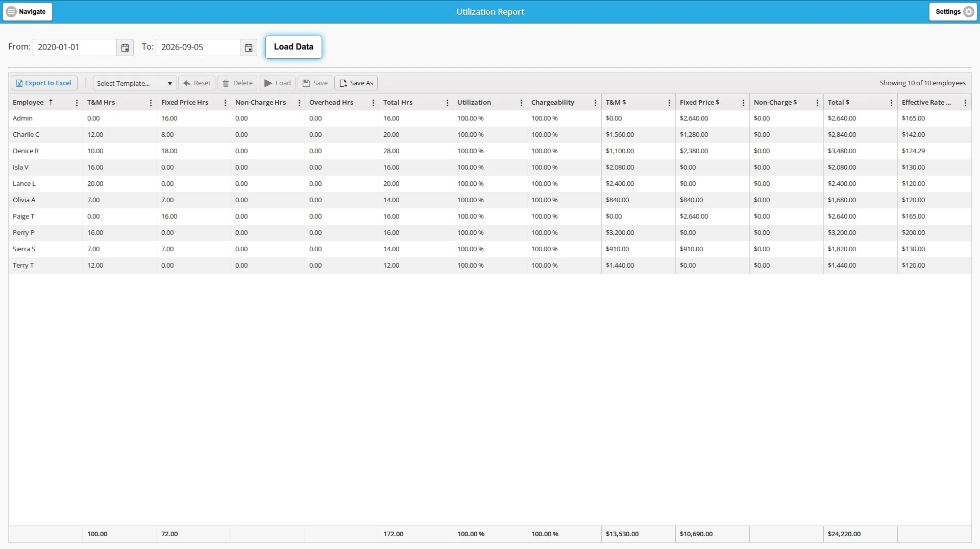This screenshot has height=549, width=980.
Task: Click the Load template button
Action: (278, 83)
